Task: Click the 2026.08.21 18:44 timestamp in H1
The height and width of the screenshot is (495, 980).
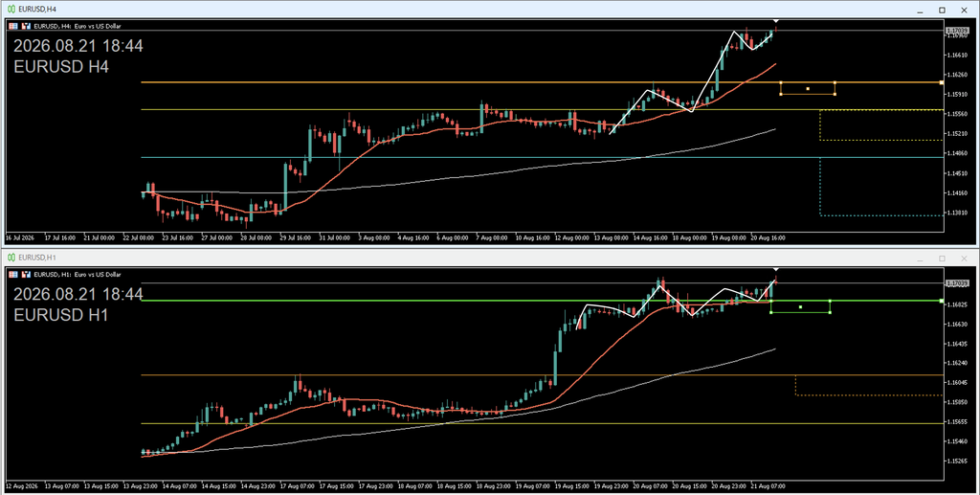Action: 78,294
